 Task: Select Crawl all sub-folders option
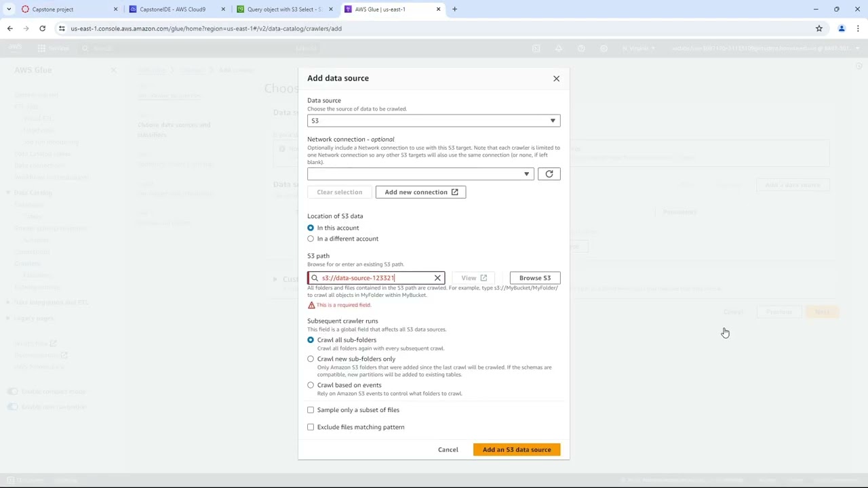click(x=311, y=340)
